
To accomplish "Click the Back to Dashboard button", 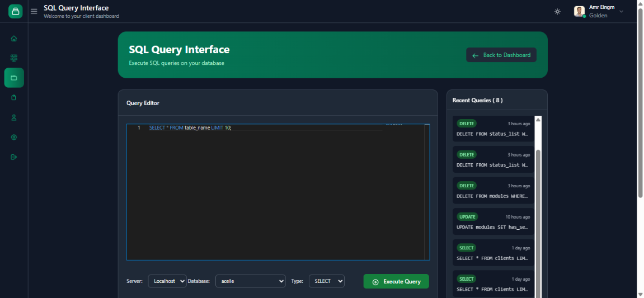I will pyautogui.click(x=501, y=55).
